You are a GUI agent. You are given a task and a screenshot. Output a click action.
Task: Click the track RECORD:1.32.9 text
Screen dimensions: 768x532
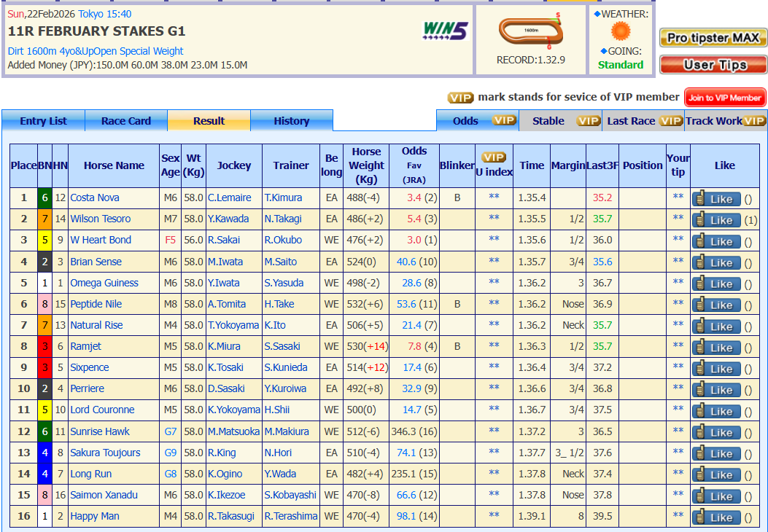click(x=531, y=60)
